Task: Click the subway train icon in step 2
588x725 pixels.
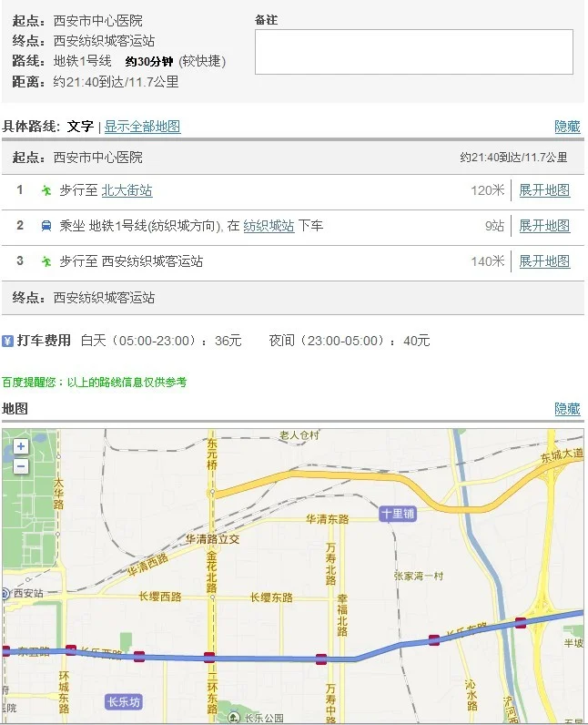Action: tap(46, 226)
